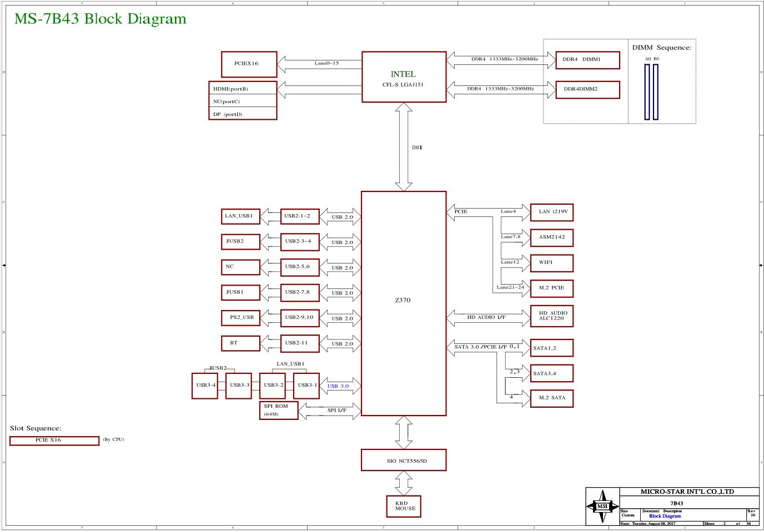Select the PS2_USB block
The image size is (764, 532).
[x=240, y=318]
